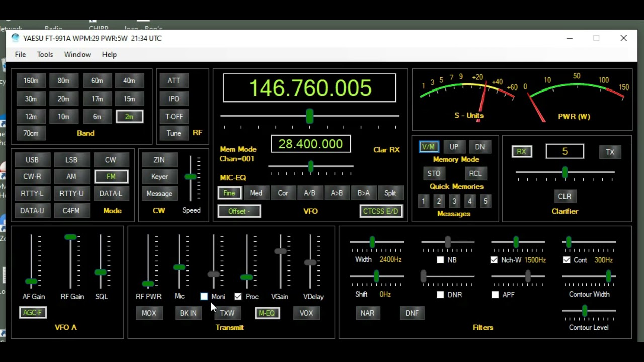Image resolution: width=644 pixels, height=362 pixels.
Task: Set mode to C4FM
Action: click(x=71, y=211)
